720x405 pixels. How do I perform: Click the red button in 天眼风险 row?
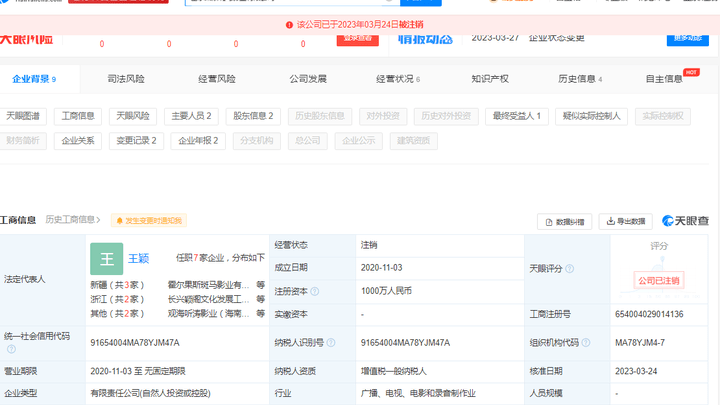click(358, 39)
